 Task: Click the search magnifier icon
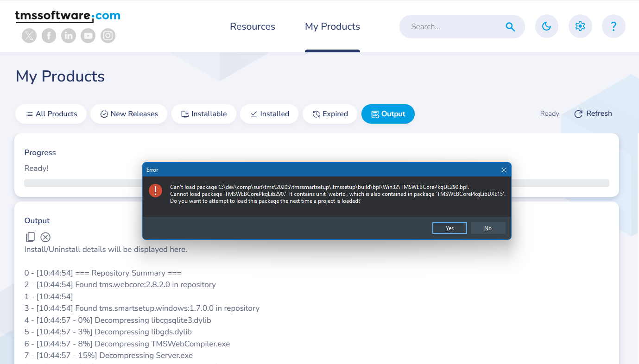pyautogui.click(x=510, y=27)
